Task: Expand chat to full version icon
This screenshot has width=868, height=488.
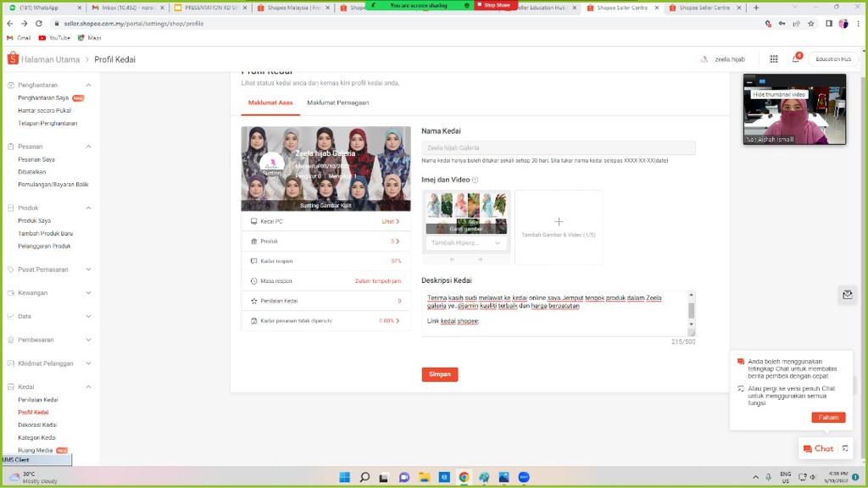Action: [x=844, y=448]
